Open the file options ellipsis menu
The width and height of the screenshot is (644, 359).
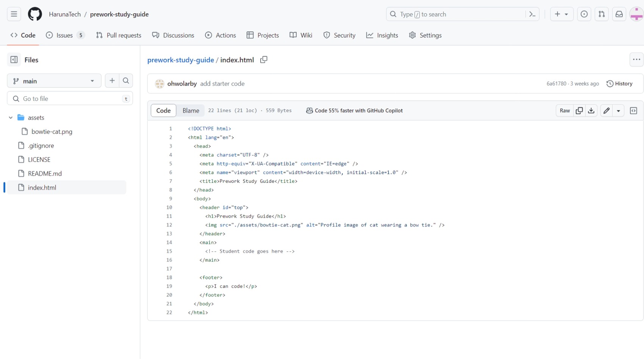coord(636,60)
